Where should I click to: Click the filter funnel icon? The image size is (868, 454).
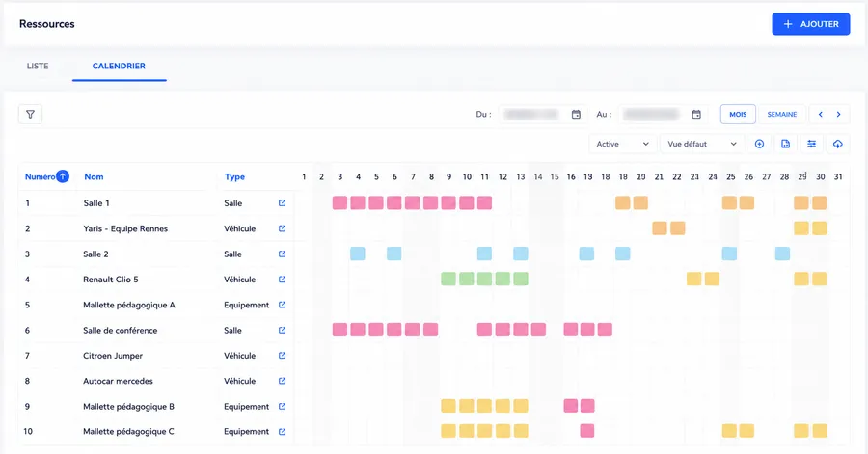point(31,115)
